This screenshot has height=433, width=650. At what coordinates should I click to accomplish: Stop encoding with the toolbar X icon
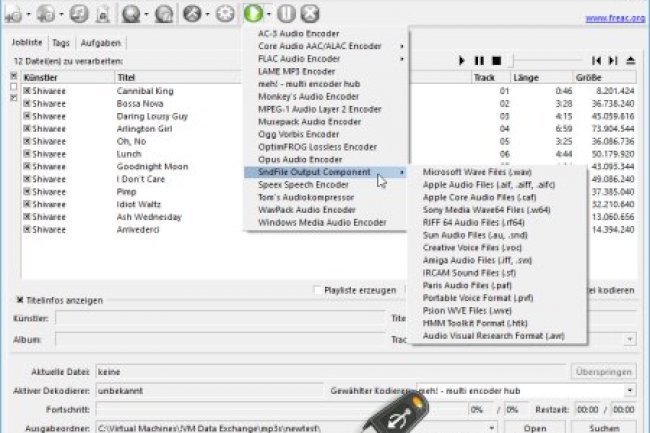(310, 15)
